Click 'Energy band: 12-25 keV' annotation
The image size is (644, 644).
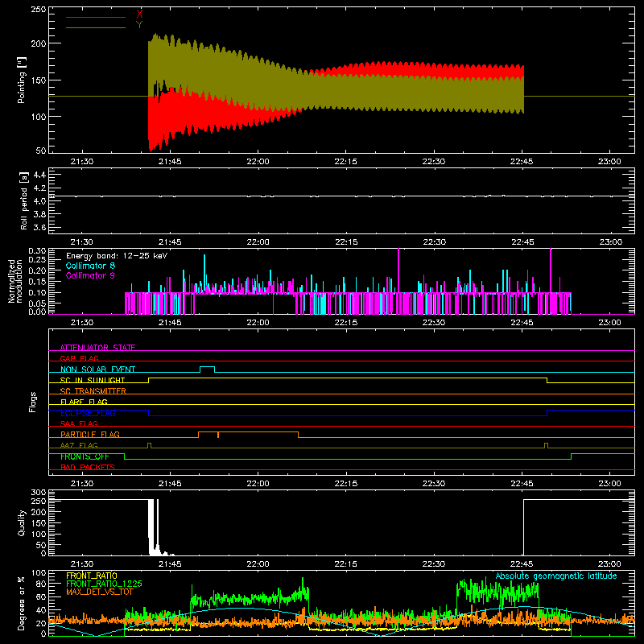pyautogui.click(x=117, y=256)
